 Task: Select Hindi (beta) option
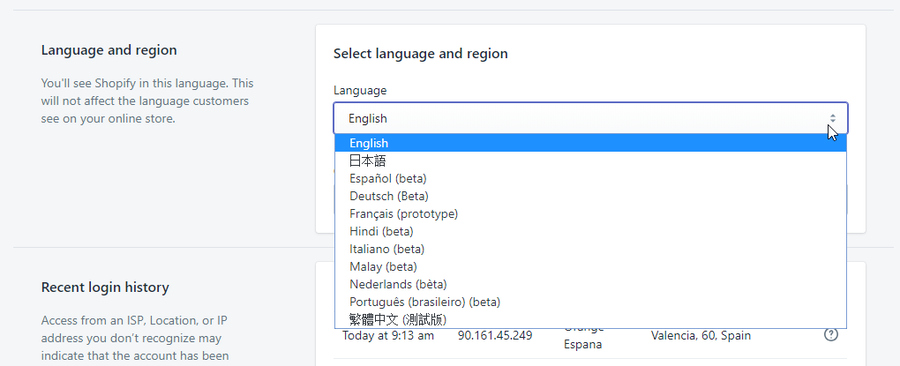(x=590, y=231)
